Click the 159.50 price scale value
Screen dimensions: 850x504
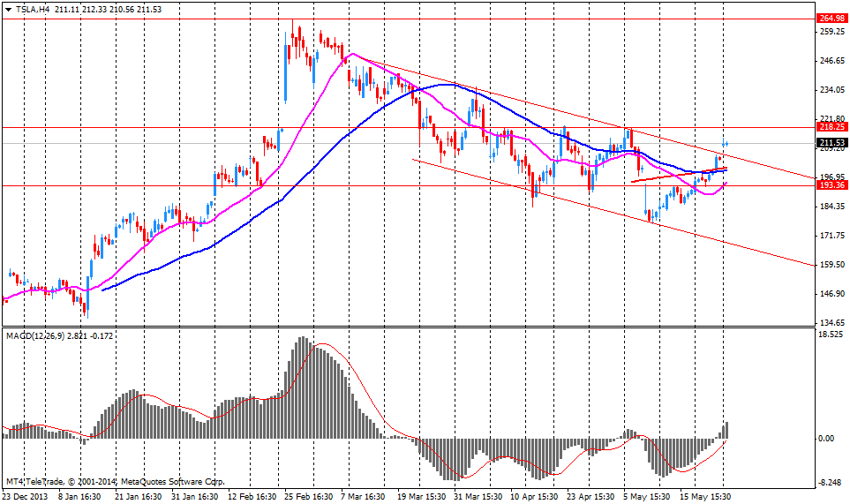pyautogui.click(x=832, y=265)
